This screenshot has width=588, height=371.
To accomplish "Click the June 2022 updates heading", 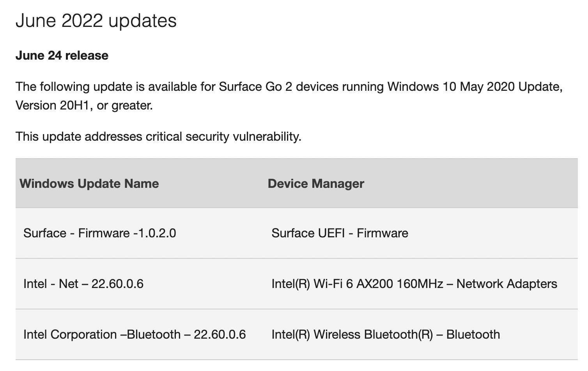I will (x=96, y=20).
